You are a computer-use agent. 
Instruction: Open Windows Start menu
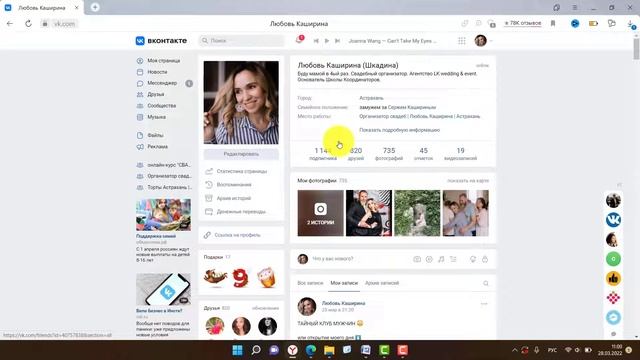pyautogui.click(x=237, y=350)
